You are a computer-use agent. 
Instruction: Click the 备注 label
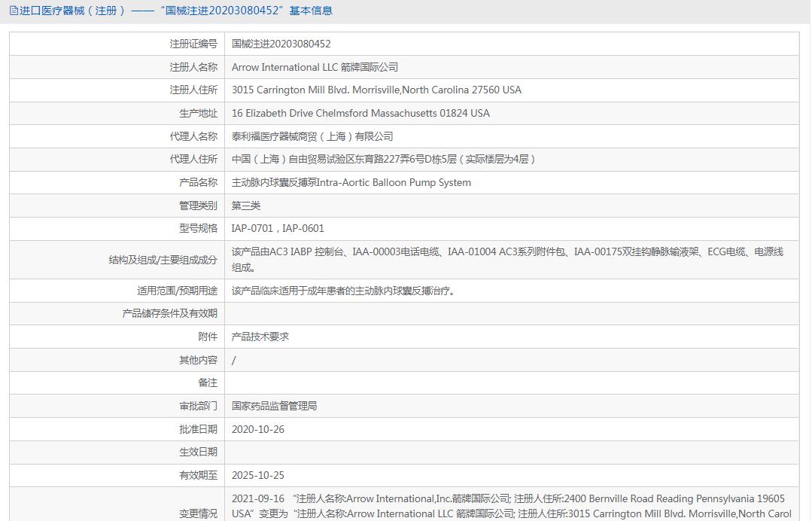(208, 383)
